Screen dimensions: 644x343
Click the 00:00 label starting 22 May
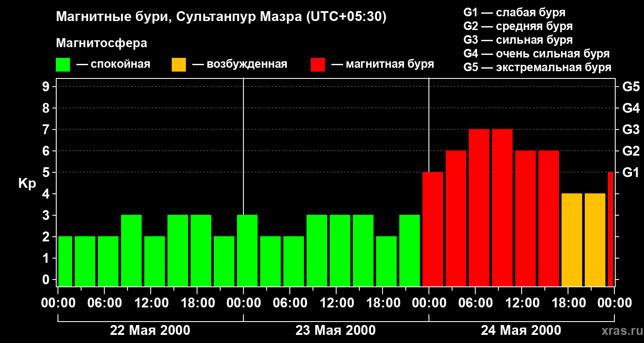[58, 303]
